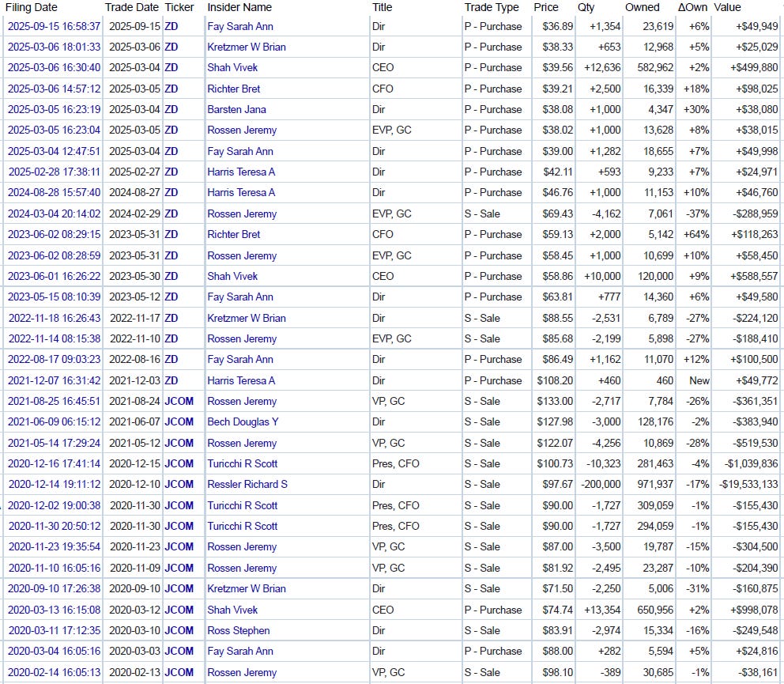784x684 pixels.
Task: Click JCOM ticker in 2020-02-13 trade row
Action: coord(179,672)
